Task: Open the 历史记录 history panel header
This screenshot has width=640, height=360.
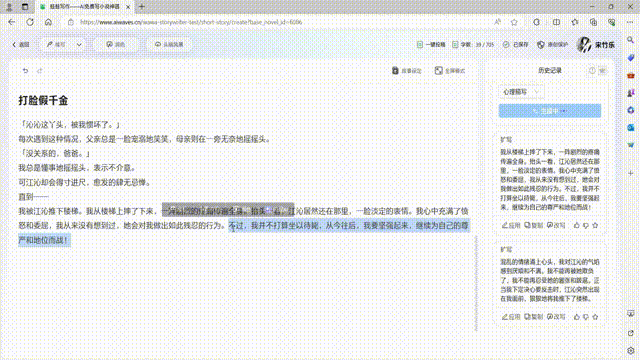Action: tap(550, 71)
